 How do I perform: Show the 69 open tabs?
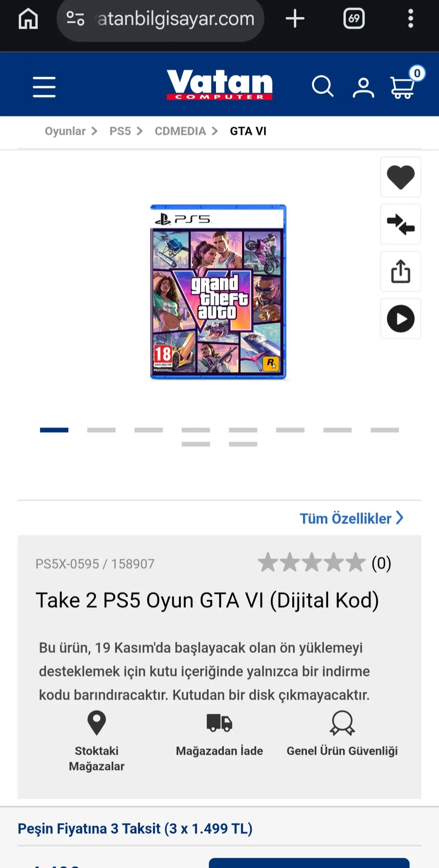coord(354,18)
